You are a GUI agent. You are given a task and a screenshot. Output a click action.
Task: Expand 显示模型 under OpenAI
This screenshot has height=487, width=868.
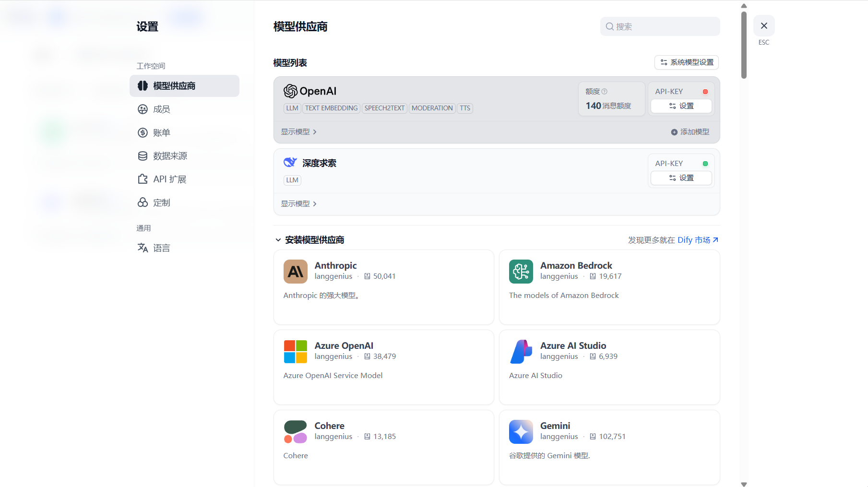click(298, 132)
